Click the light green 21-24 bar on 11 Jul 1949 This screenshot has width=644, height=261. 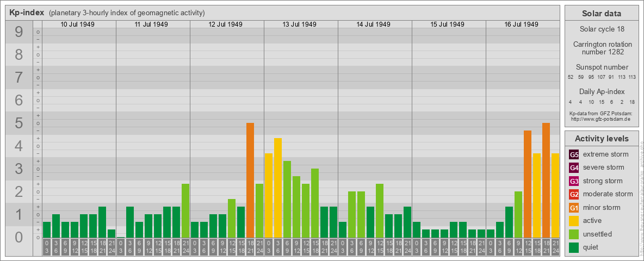185,210
